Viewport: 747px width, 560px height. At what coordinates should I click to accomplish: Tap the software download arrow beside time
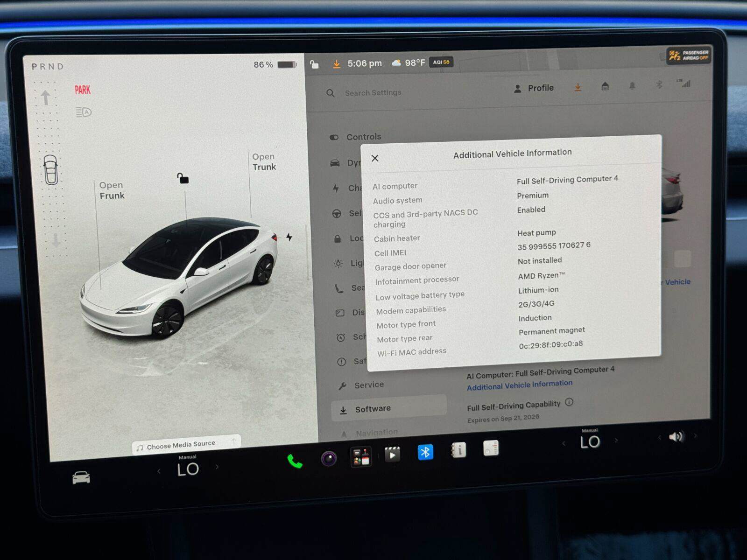[x=336, y=64]
